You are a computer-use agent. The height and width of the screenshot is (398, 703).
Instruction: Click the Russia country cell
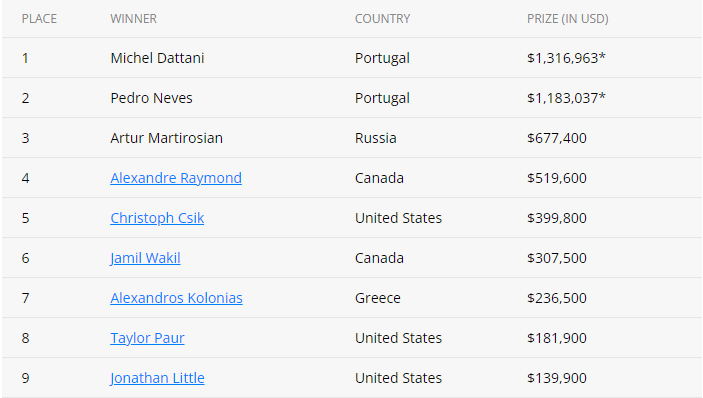pos(376,138)
